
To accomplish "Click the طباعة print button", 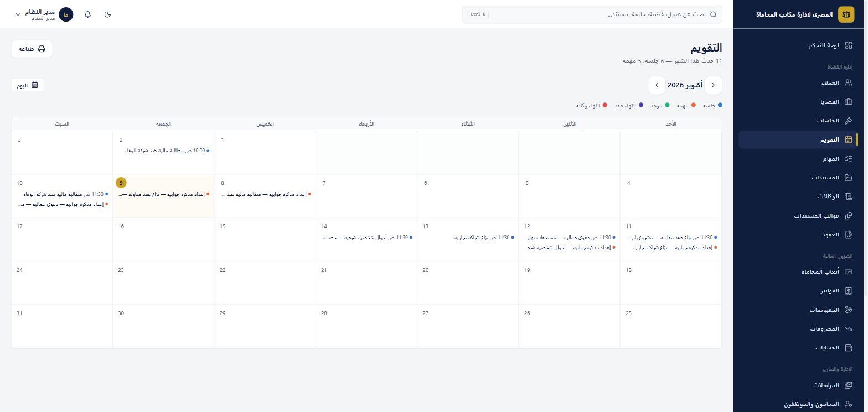I will click(x=32, y=49).
